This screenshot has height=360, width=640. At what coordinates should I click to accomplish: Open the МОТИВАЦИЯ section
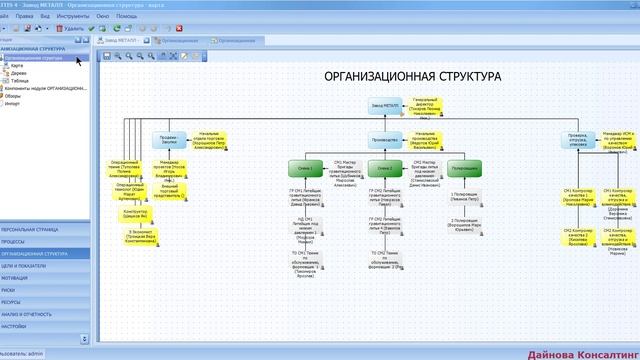coord(45,278)
